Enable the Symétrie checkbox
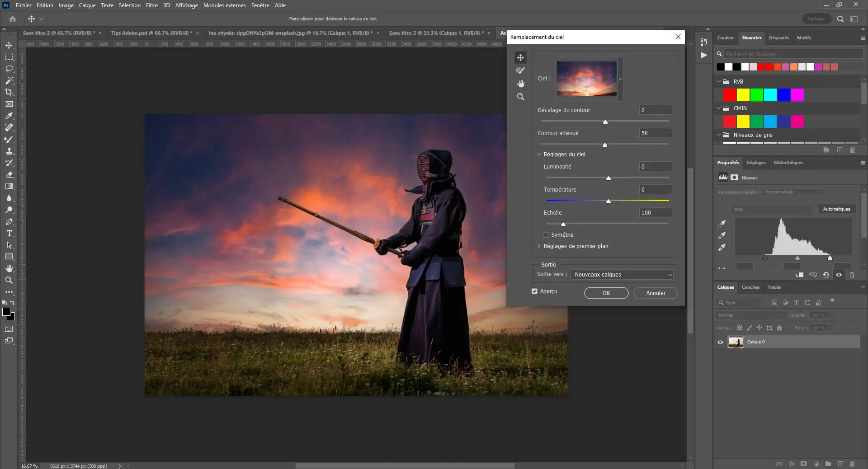The width and height of the screenshot is (868, 469). point(546,235)
